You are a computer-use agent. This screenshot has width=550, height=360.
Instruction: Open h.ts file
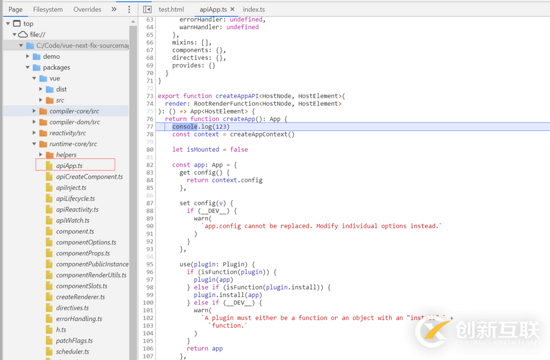pos(61,329)
